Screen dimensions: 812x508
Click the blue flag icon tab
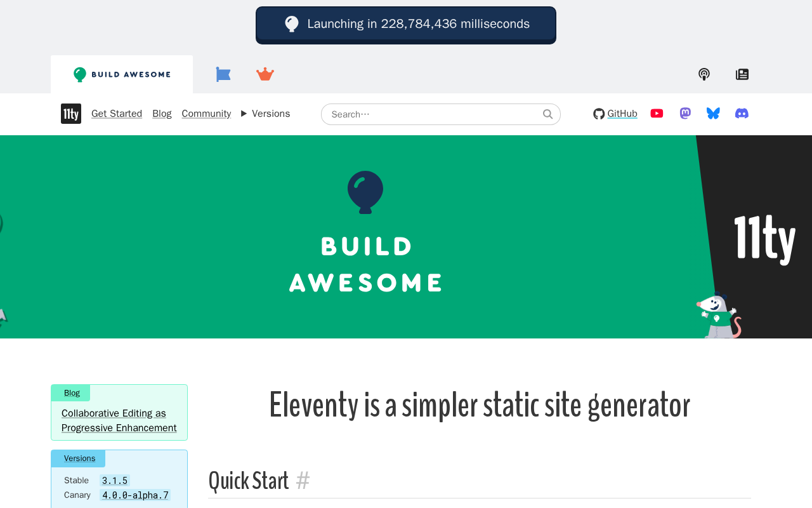tap(223, 74)
